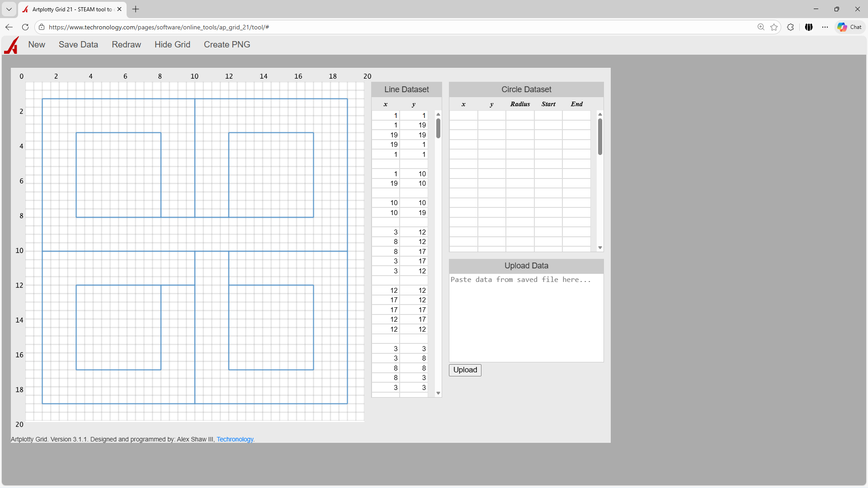The width and height of the screenshot is (868, 488).
Task: Click the Line Dataset scrollbar thumb
Action: click(x=438, y=128)
